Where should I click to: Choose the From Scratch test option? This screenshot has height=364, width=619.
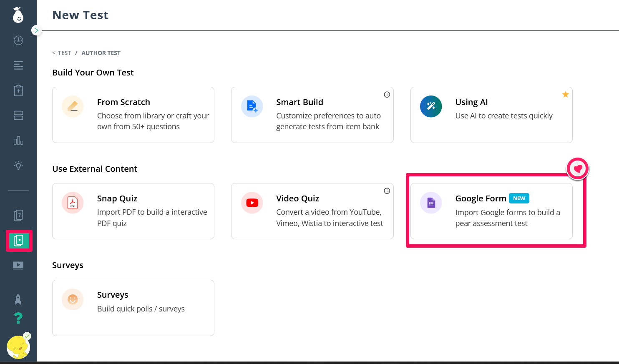133,115
